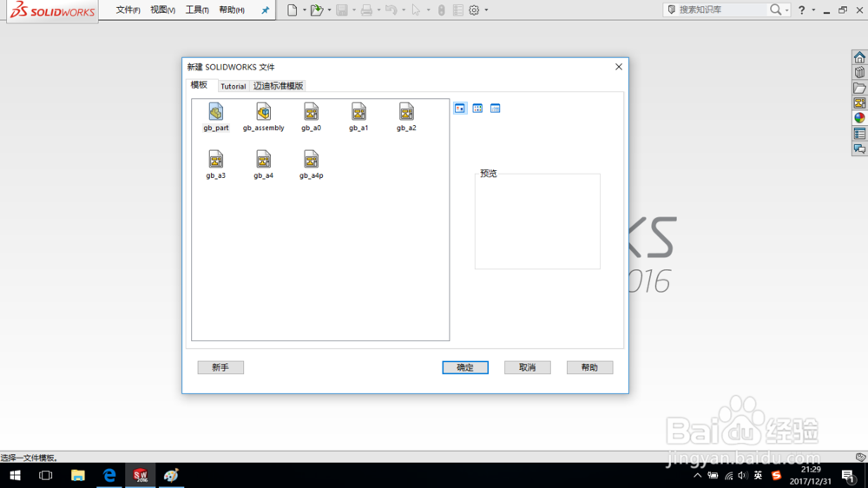Open Appearances color ball icon in task pane
The height and width of the screenshot is (488, 868).
click(859, 118)
